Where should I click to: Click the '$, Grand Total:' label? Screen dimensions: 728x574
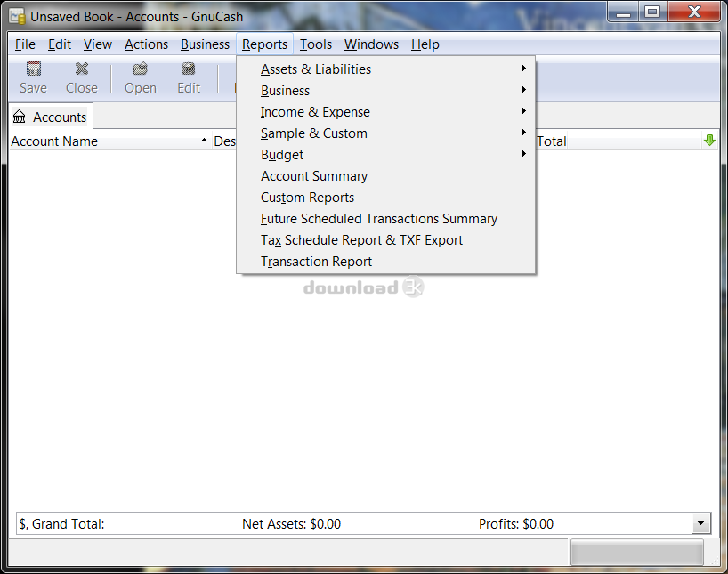61,524
